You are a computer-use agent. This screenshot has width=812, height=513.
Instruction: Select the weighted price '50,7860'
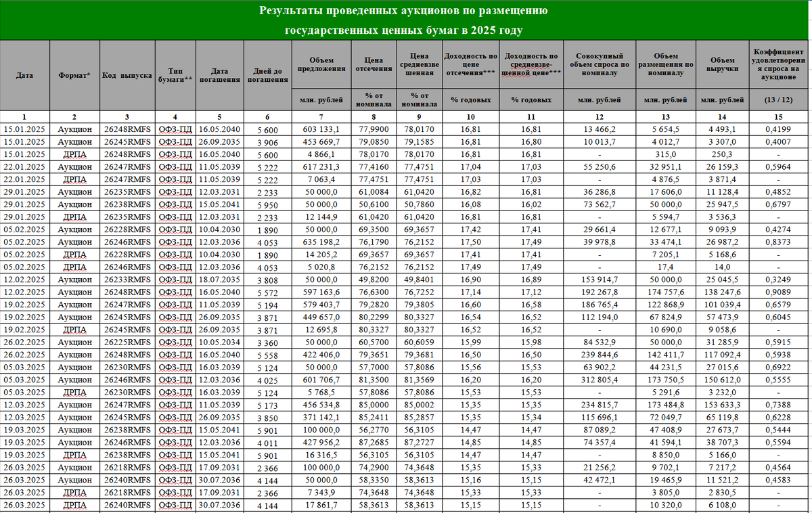pyautogui.click(x=419, y=204)
